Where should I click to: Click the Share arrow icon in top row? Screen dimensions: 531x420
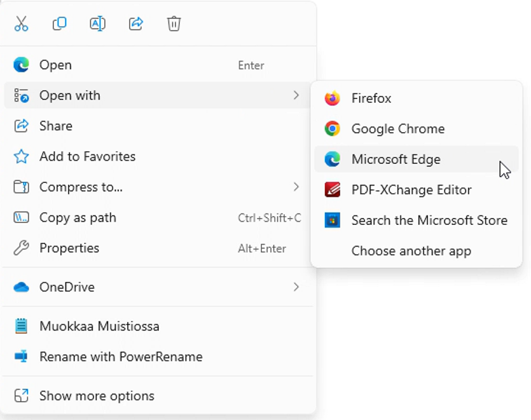135,24
